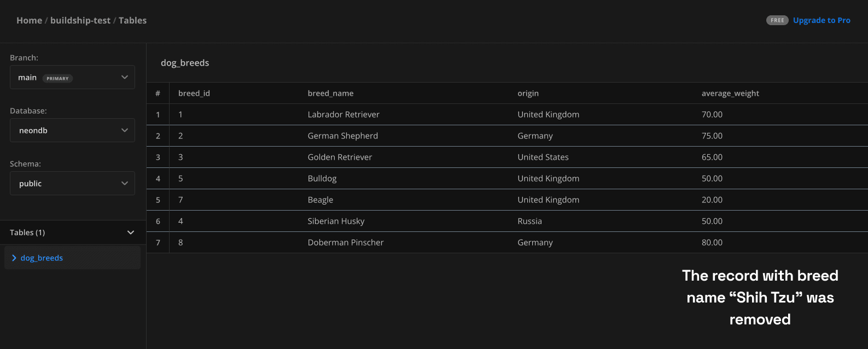Click the breed_id column header
868x349 pixels.
194,94
